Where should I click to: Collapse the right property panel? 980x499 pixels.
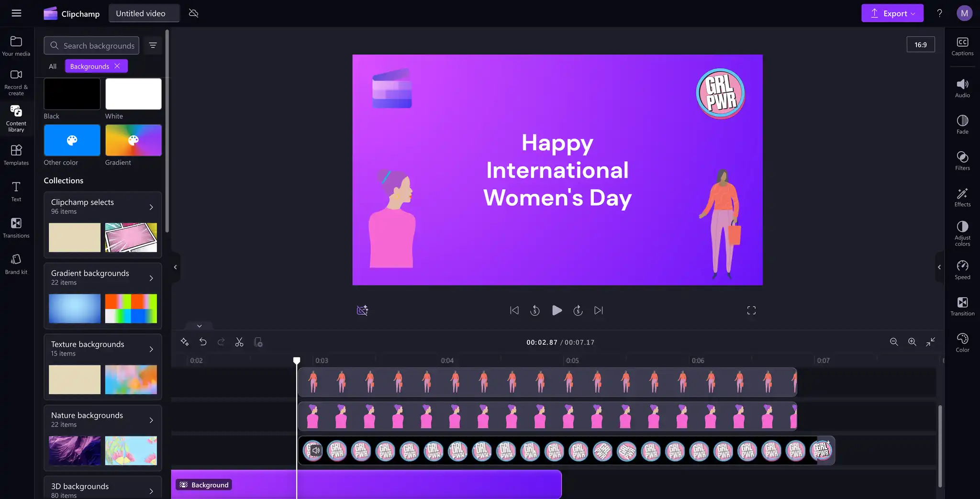point(939,267)
